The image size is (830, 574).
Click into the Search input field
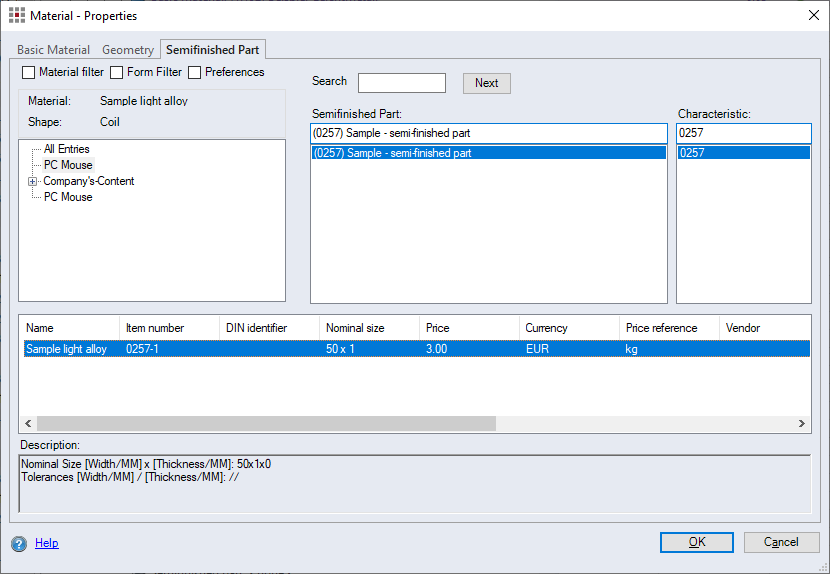pyautogui.click(x=402, y=83)
